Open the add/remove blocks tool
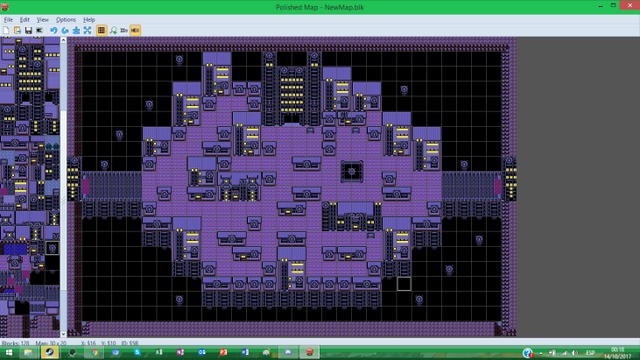Viewport: 640px width, 360px height. [x=76, y=30]
